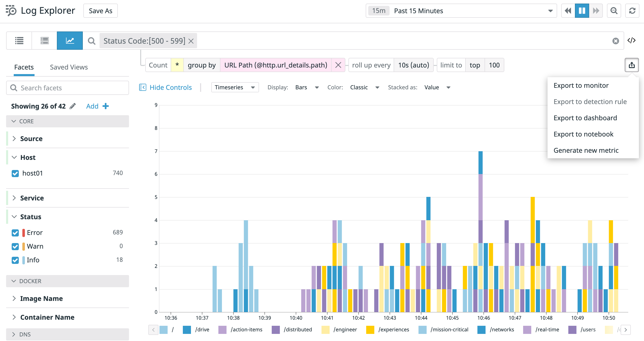The height and width of the screenshot is (341, 644).
Task: Zoom out using magnifier icon
Action: pos(614,11)
